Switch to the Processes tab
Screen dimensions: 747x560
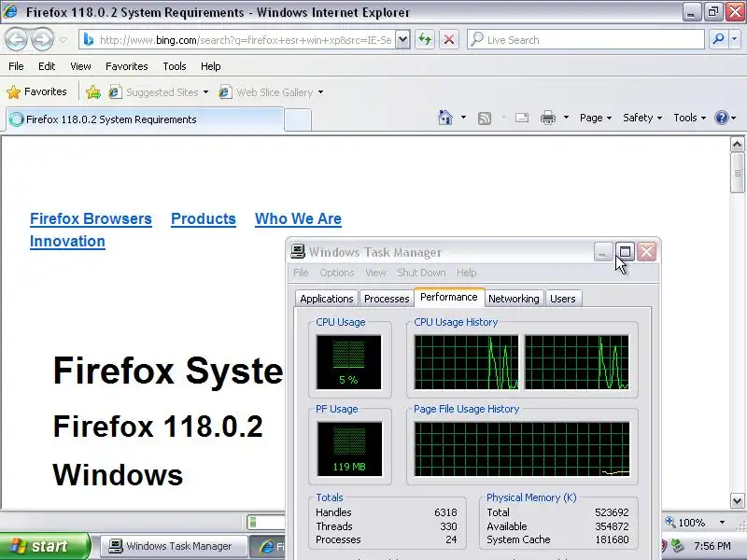click(387, 299)
